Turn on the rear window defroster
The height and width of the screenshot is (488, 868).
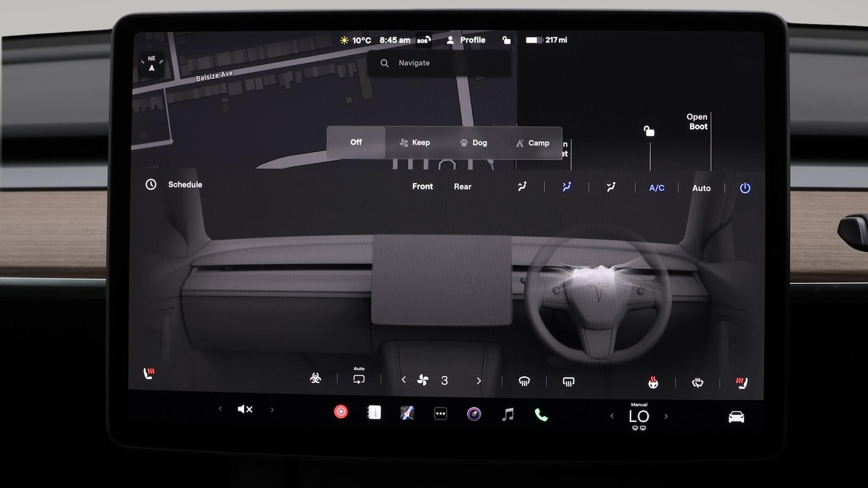568,382
